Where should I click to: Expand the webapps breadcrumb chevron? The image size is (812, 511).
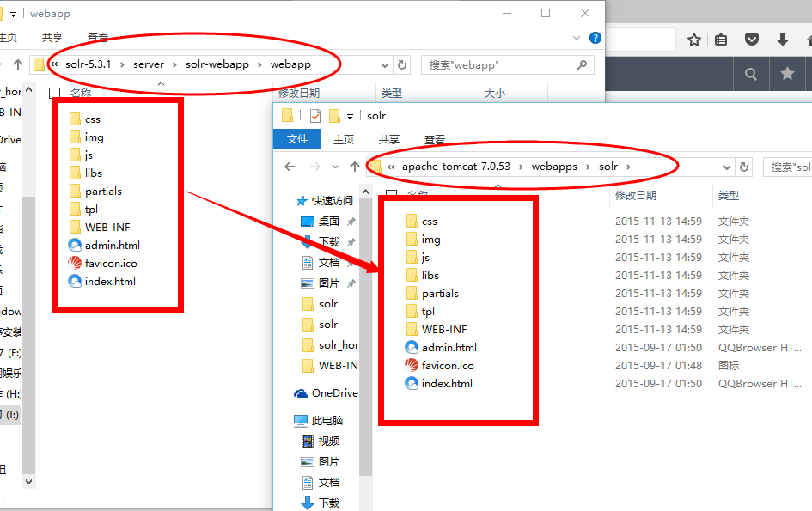tap(589, 167)
